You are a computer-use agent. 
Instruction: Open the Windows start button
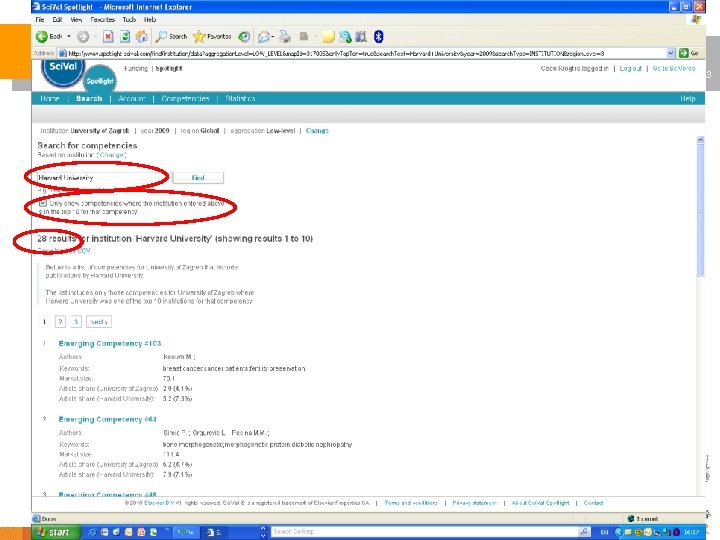[x=57, y=532]
